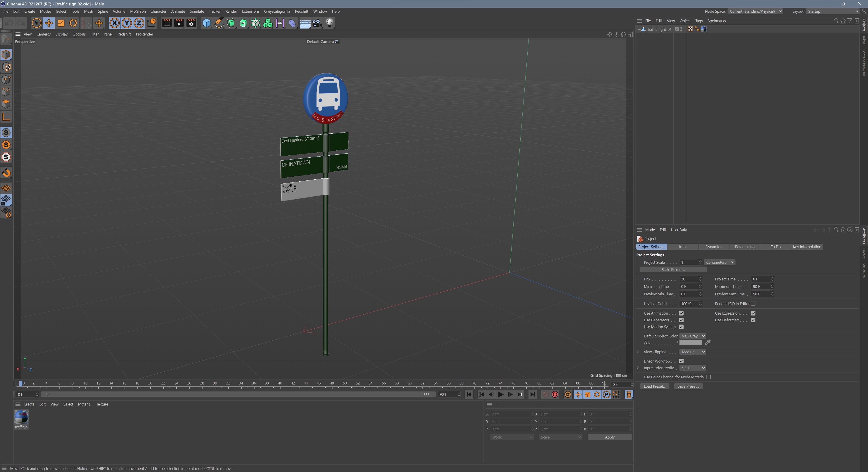Activate the Scale tool
Viewport: 868px width, 472px height.
[61, 23]
